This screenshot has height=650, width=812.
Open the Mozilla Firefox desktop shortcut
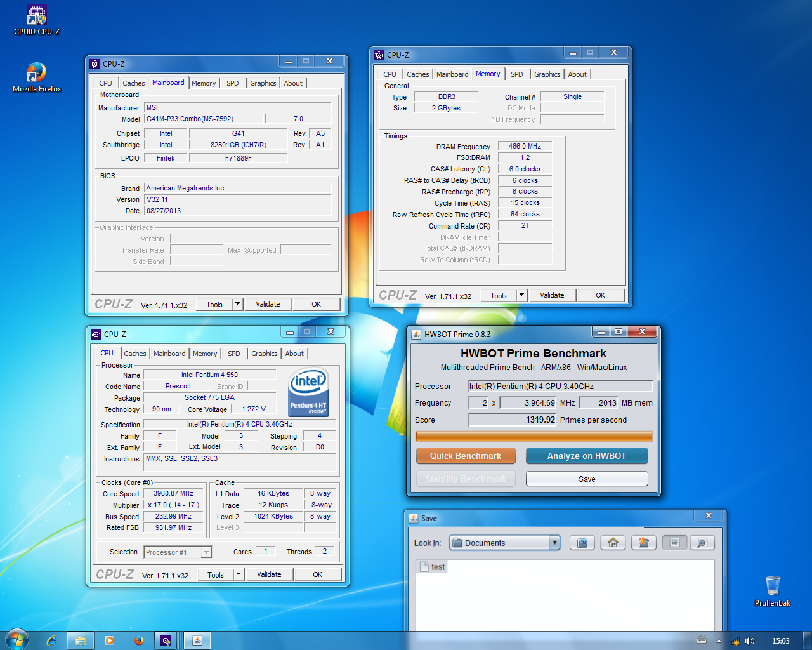click(x=37, y=77)
